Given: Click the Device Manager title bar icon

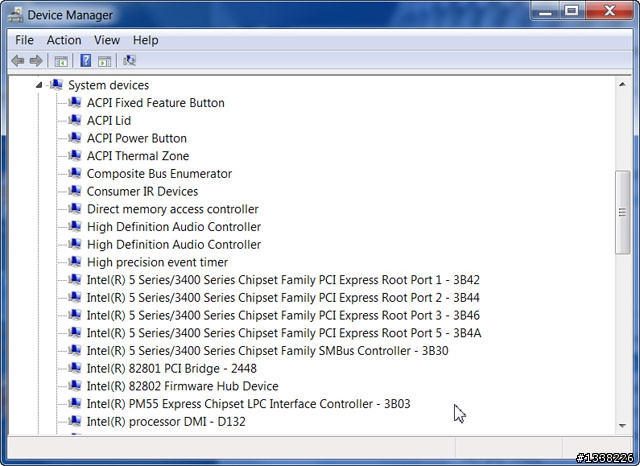Looking at the screenshot, I should tap(16, 15).
